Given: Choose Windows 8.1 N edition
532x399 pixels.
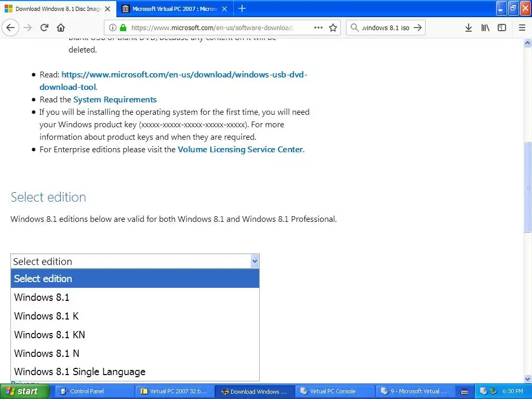Looking at the screenshot, I should tap(135, 353).
